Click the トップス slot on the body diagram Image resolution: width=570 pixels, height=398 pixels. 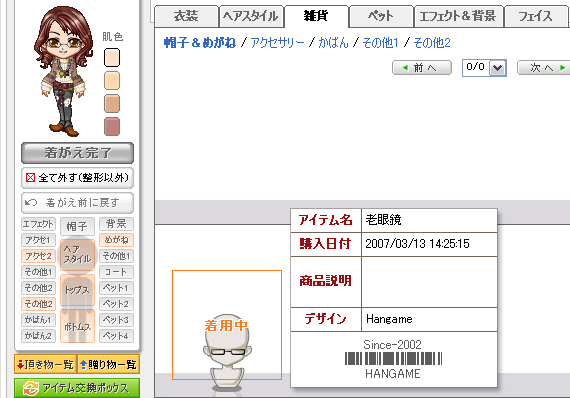click(x=77, y=290)
